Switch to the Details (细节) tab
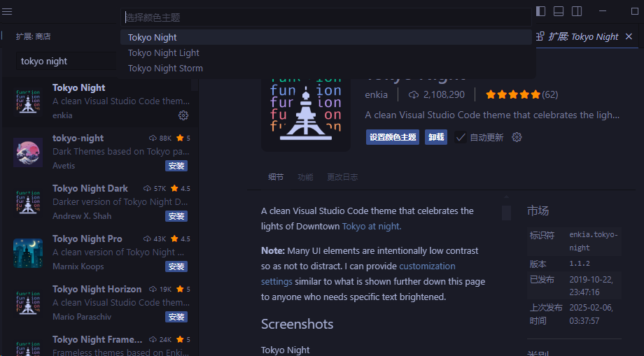The width and height of the screenshot is (644, 356). [276, 177]
